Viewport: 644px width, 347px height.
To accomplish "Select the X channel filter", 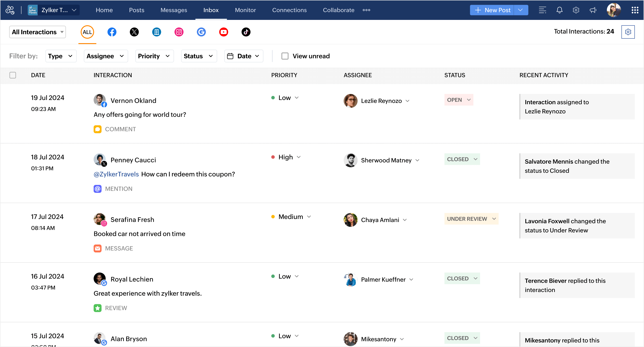I will pyautogui.click(x=134, y=32).
